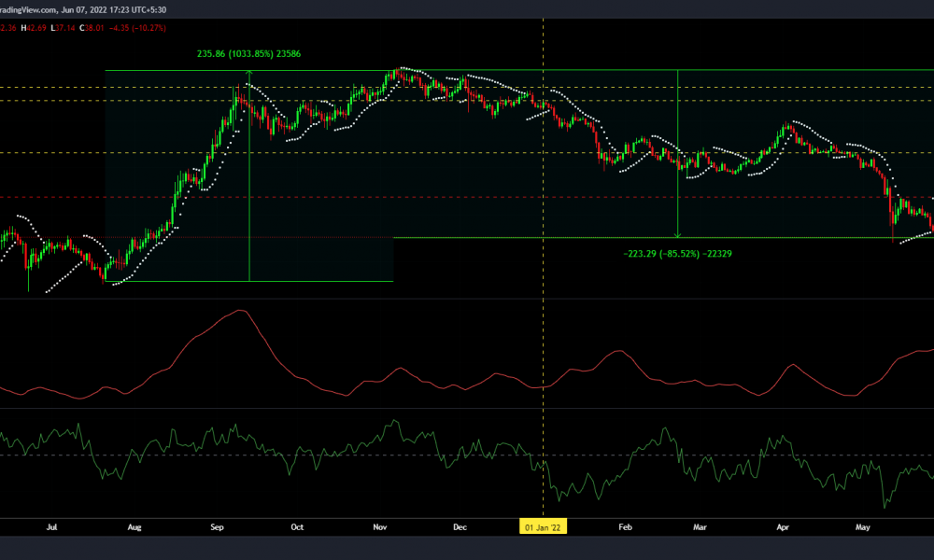
Task: Click the 'Nov' label on time axis
Action: 380,526
